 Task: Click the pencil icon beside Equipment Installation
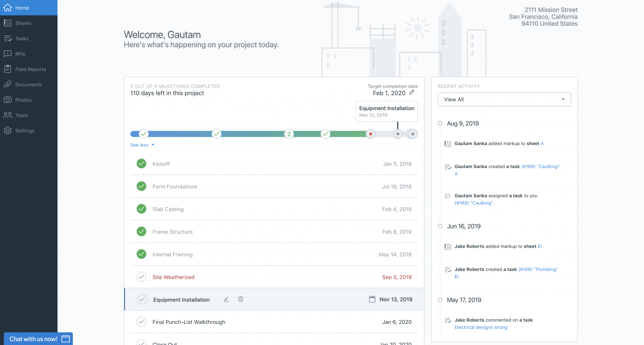[226, 299]
